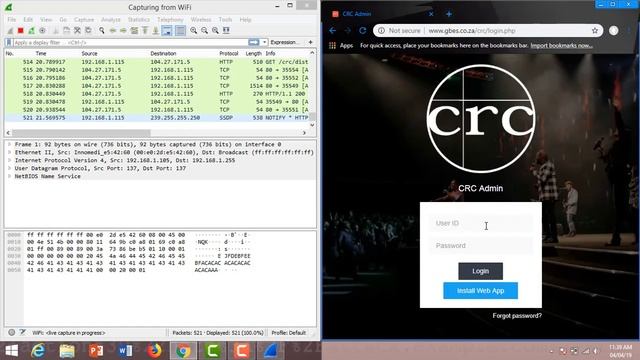This screenshot has height=360, width=640.
Task: Expand NetBIOS Name Service row
Action: [9, 176]
